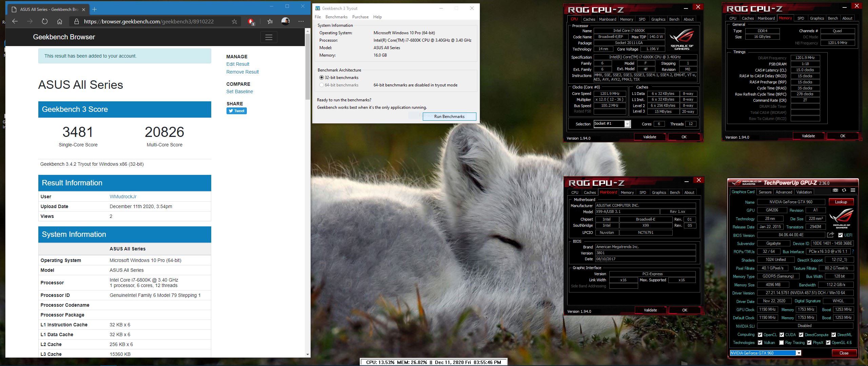
Task: Select 32-bit benchmarks radio button
Action: tap(321, 78)
